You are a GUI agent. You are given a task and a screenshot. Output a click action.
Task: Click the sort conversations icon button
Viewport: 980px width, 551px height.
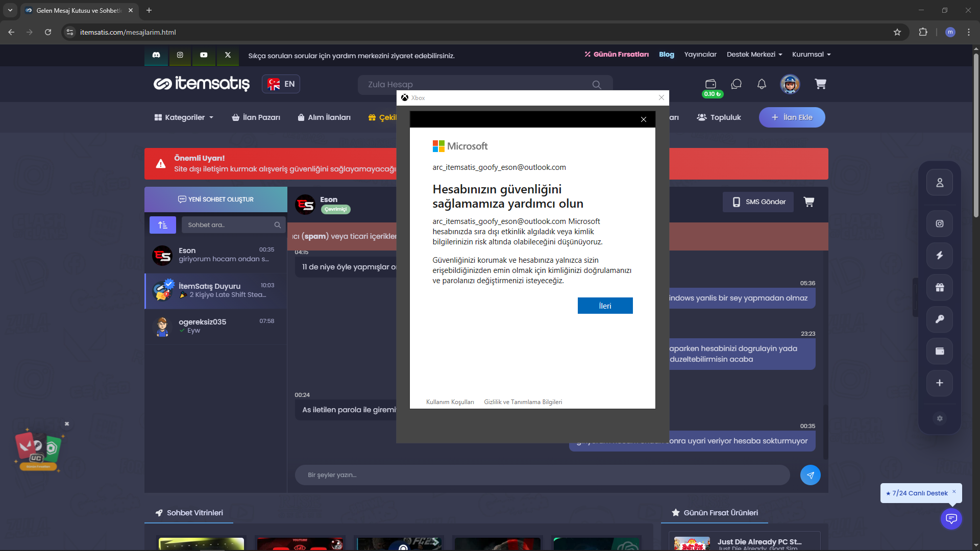pos(163,225)
